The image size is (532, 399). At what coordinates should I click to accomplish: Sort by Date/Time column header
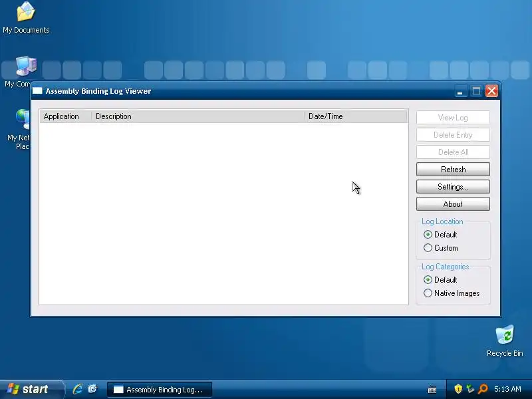pos(356,116)
